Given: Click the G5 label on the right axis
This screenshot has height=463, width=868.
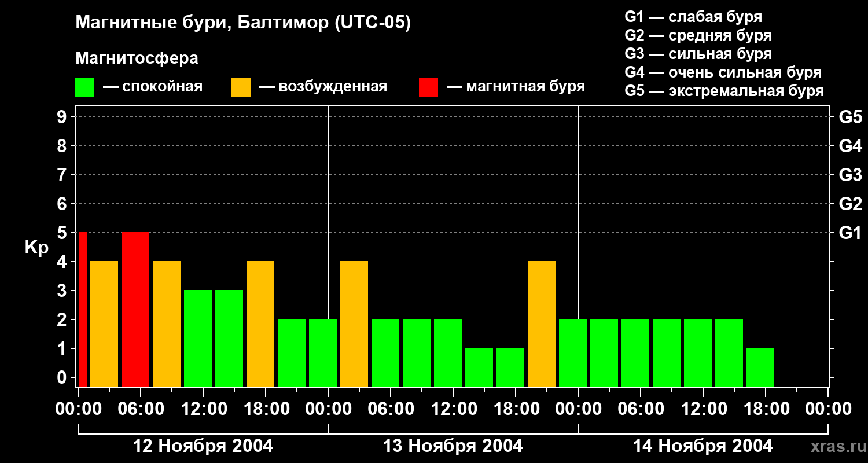Looking at the screenshot, I should 850,117.
